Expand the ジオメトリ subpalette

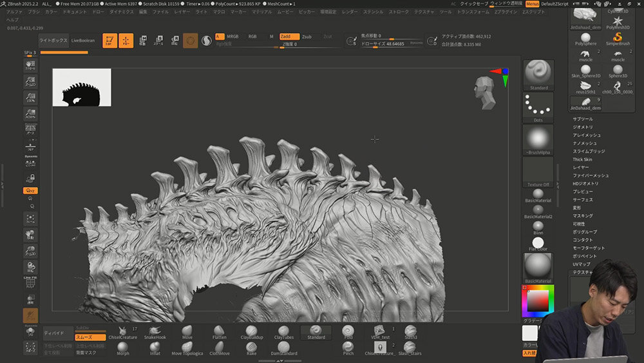[x=582, y=127]
